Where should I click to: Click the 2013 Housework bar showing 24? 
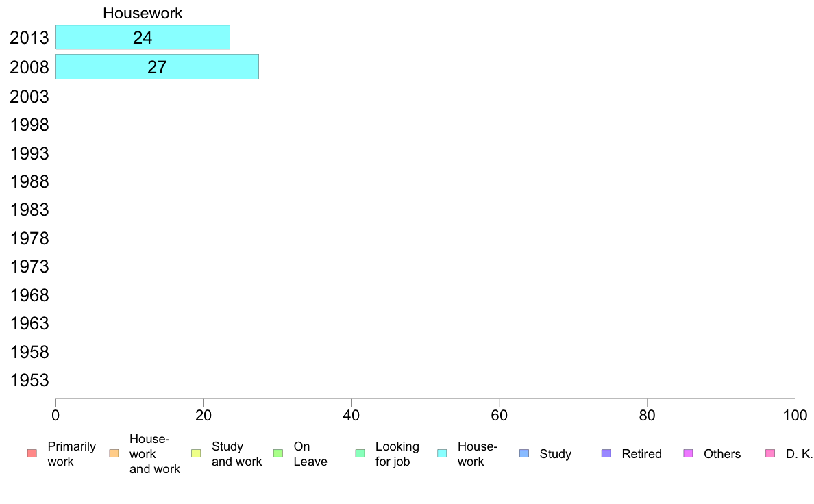click(x=143, y=38)
